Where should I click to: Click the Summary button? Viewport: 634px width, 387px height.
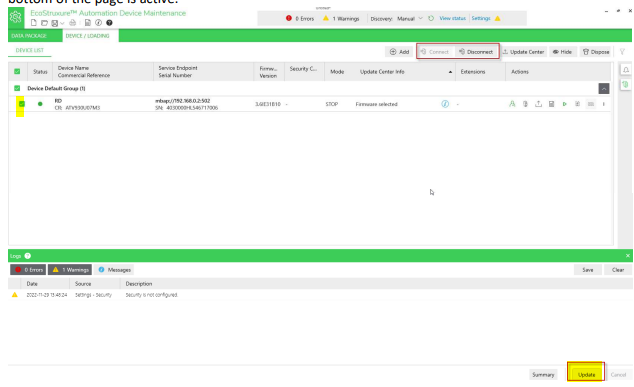click(x=543, y=375)
